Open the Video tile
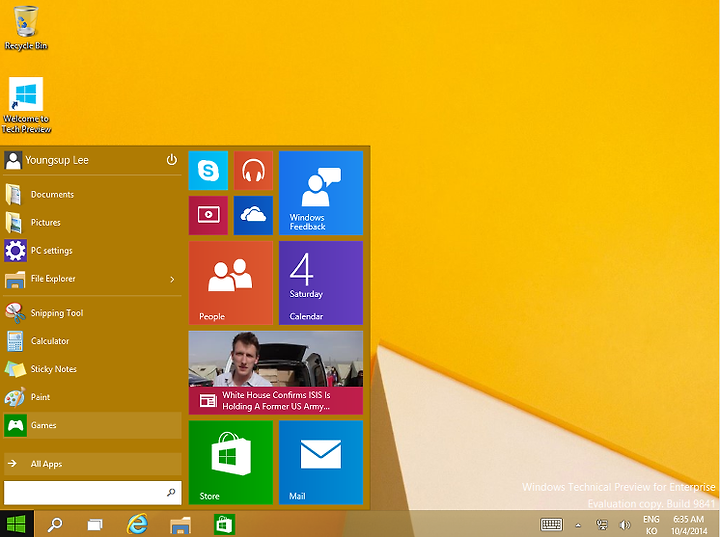The image size is (720, 537). pyautogui.click(x=208, y=215)
